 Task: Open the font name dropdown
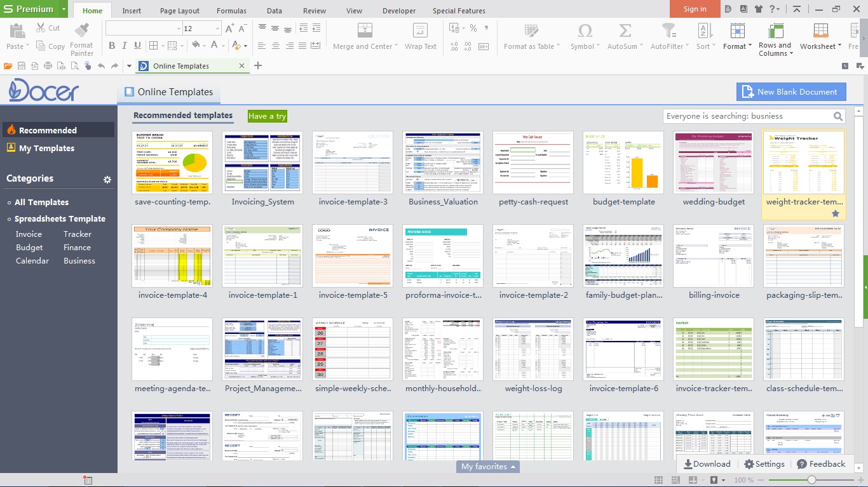point(179,29)
